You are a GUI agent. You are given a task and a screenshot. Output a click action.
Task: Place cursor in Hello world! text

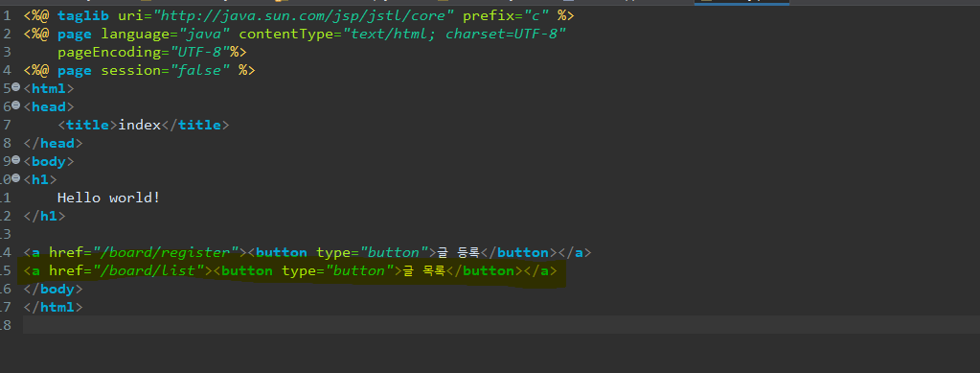coord(109,198)
